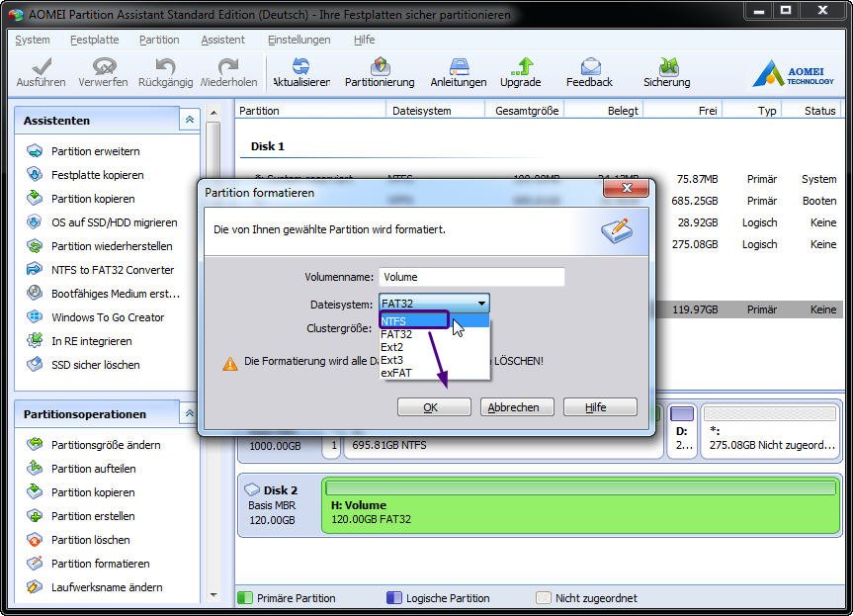The width and height of the screenshot is (853, 616).
Task: Open Partition kopieren under Assistenten
Action: pyautogui.click(x=93, y=199)
